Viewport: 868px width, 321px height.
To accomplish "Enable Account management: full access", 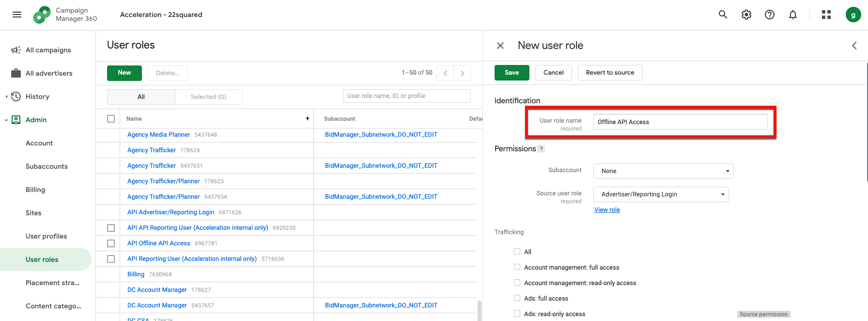I will coord(517,267).
